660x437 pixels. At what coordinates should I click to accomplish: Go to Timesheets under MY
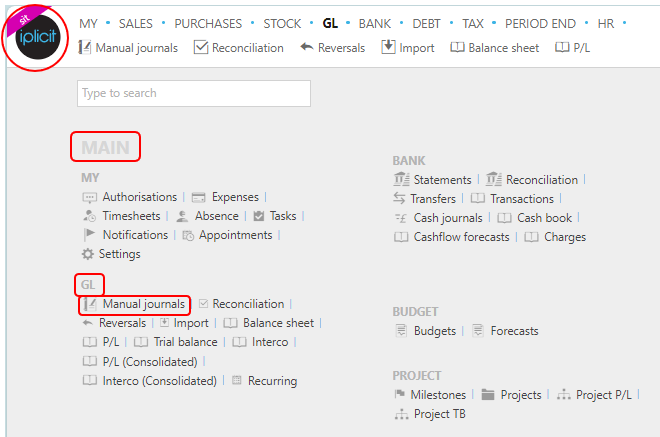click(131, 216)
